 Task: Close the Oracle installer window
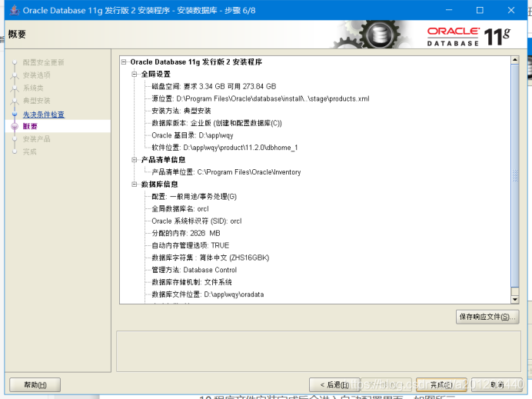point(511,10)
